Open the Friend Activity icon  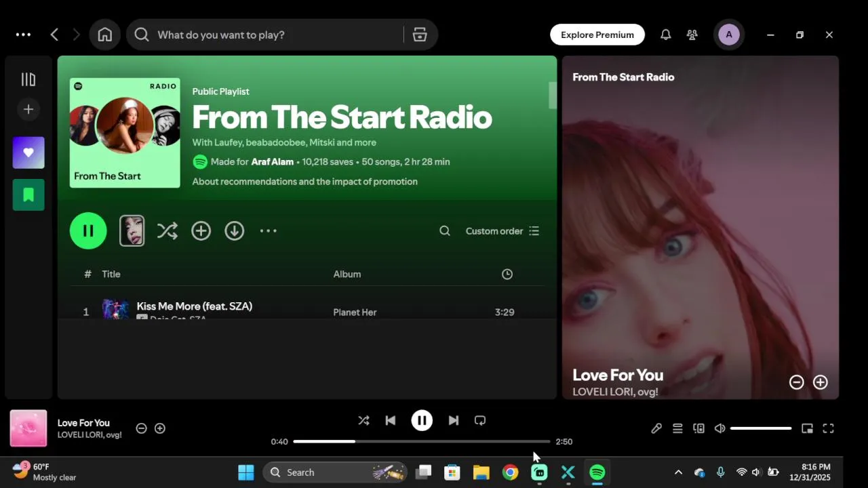692,35
